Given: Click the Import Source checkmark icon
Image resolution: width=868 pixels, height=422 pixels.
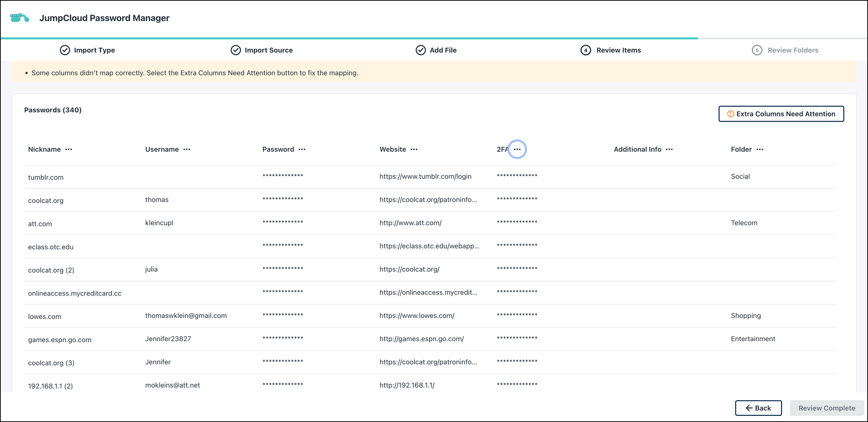Looking at the screenshot, I should 235,50.
